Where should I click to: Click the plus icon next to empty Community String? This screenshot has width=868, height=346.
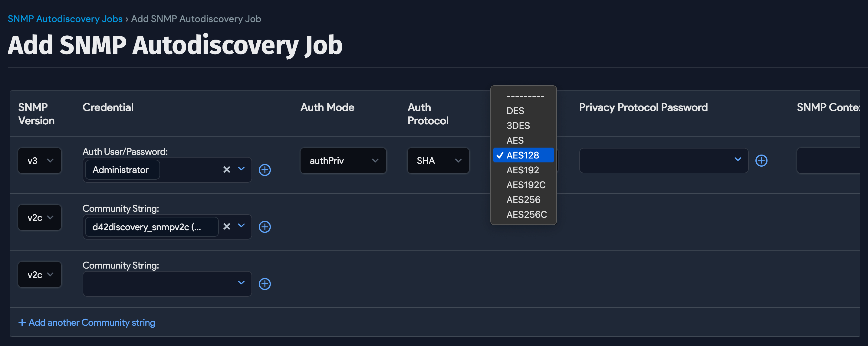pyautogui.click(x=265, y=284)
